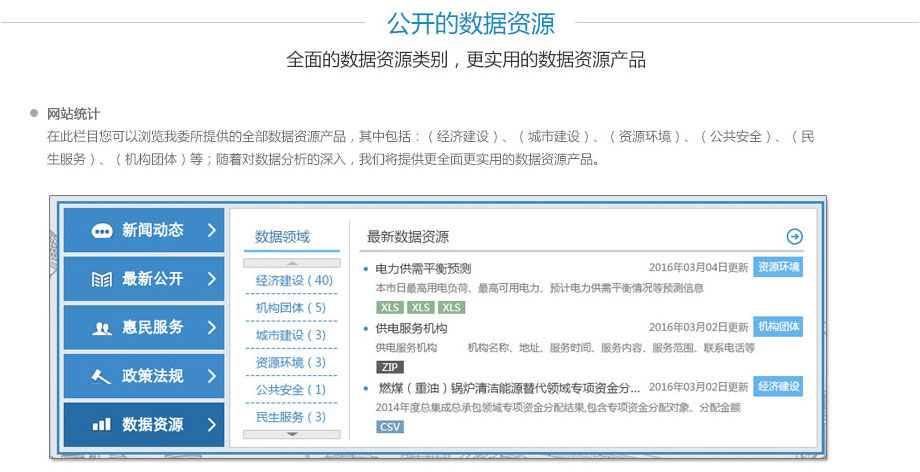Click the 惠民服务 people icon
This screenshot has height=472, width=920.
tap(102, 328)
